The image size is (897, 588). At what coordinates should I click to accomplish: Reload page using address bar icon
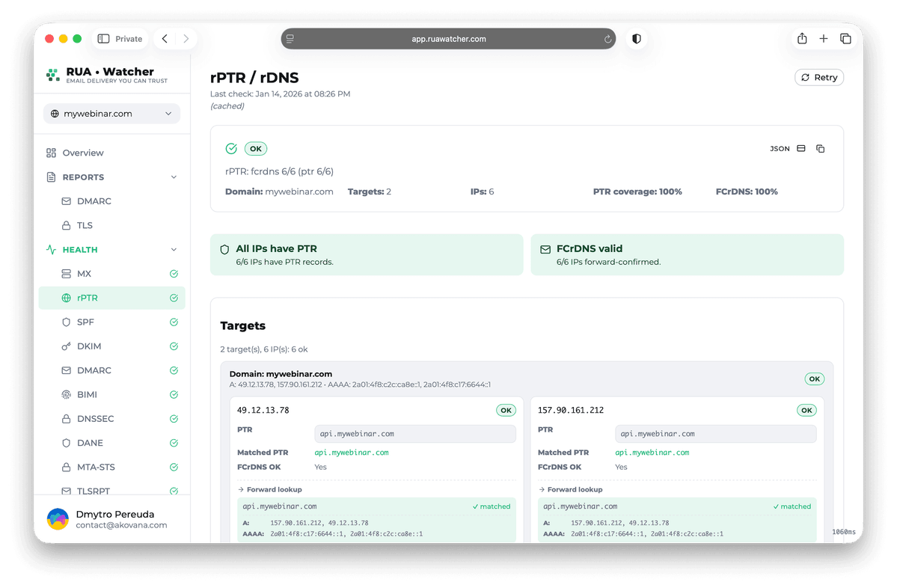point(608,39)
